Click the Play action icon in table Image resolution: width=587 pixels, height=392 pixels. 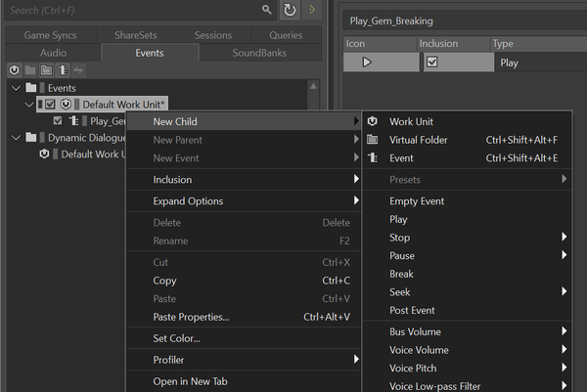coord(367,62)
